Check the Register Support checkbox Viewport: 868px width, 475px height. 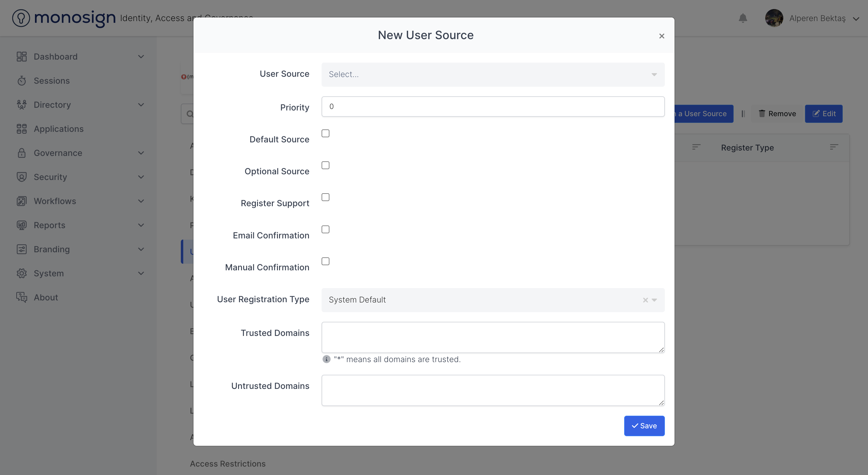coord(325,197)
